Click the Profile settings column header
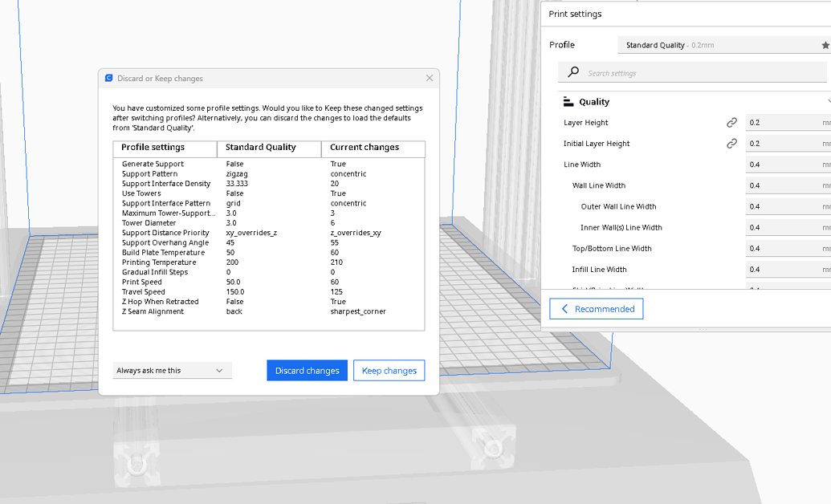Screen dimensions: 831x504 tap(165, 149)
